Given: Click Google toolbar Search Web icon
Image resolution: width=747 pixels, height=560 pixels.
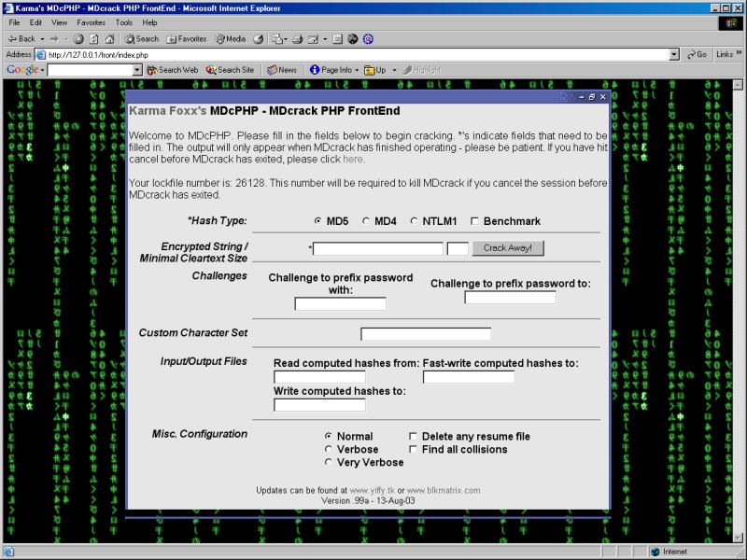Looking at the screenshot, I should click(153, 70).
